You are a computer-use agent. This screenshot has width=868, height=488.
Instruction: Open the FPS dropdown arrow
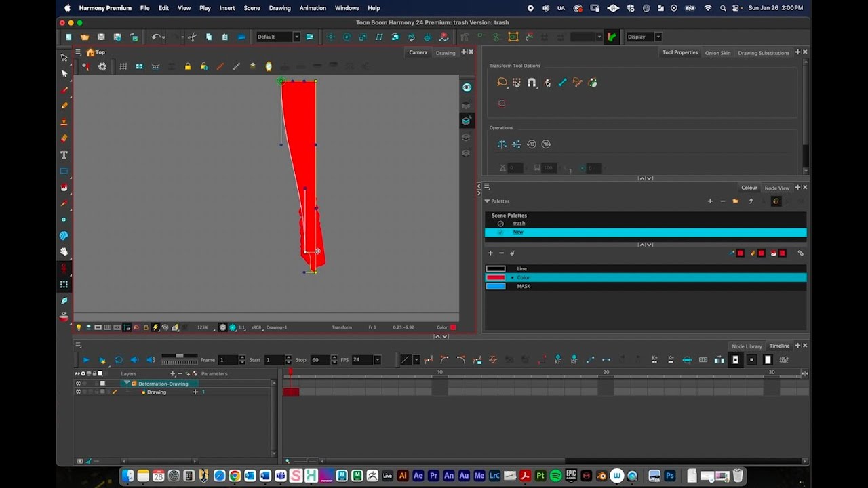(378, 360)
